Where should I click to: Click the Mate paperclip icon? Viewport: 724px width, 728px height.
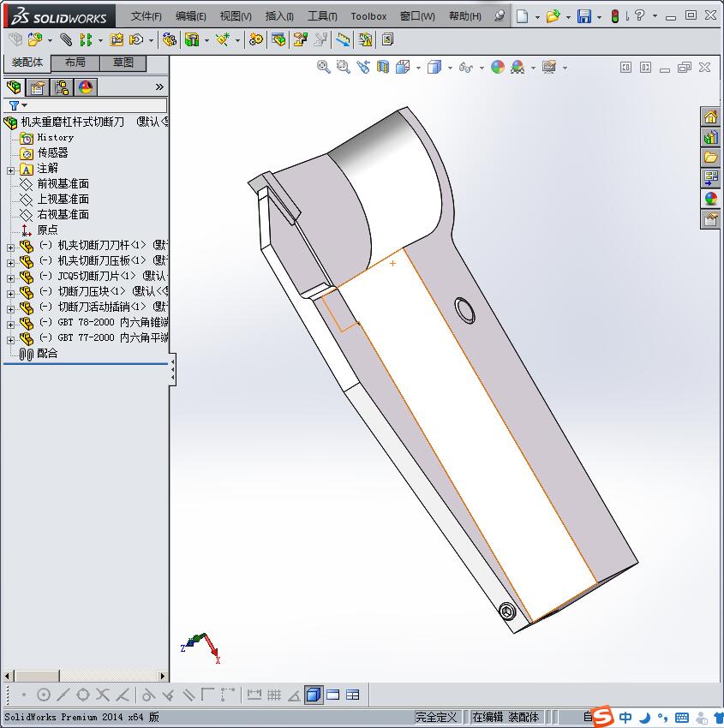point(66,40)
